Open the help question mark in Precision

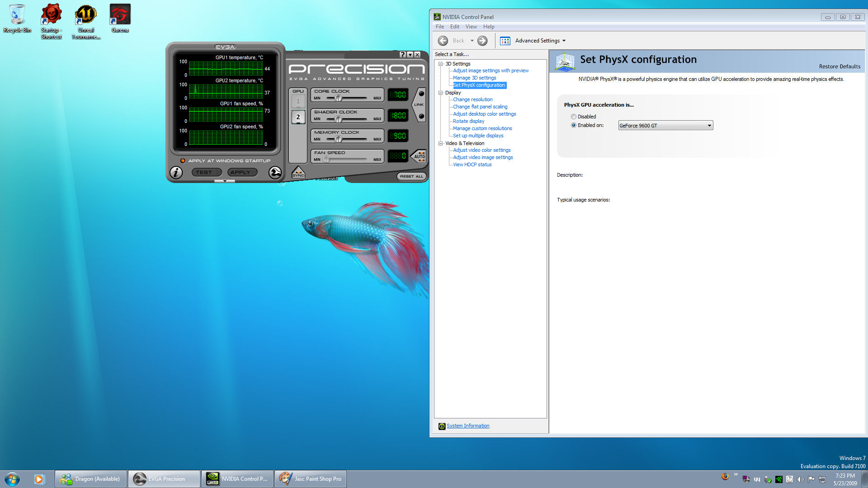coord(402,55)
